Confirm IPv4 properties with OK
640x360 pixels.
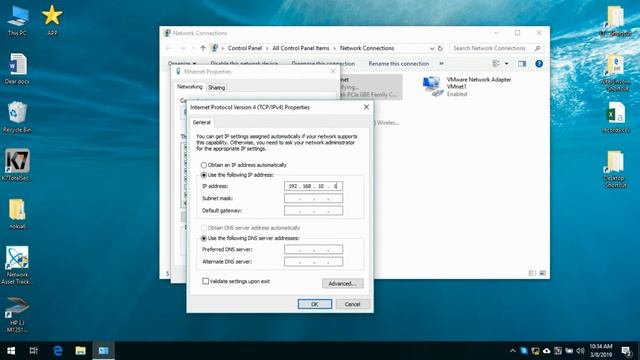coord(315,304)
